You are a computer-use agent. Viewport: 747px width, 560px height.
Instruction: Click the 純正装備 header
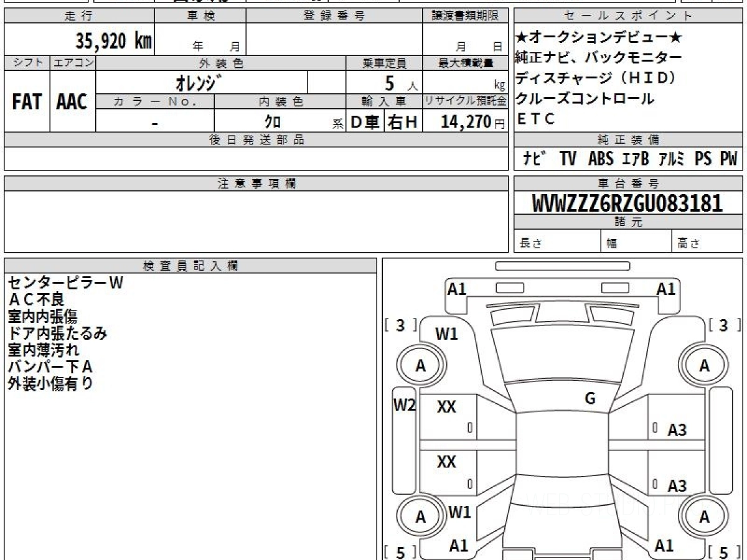[628, 140]
